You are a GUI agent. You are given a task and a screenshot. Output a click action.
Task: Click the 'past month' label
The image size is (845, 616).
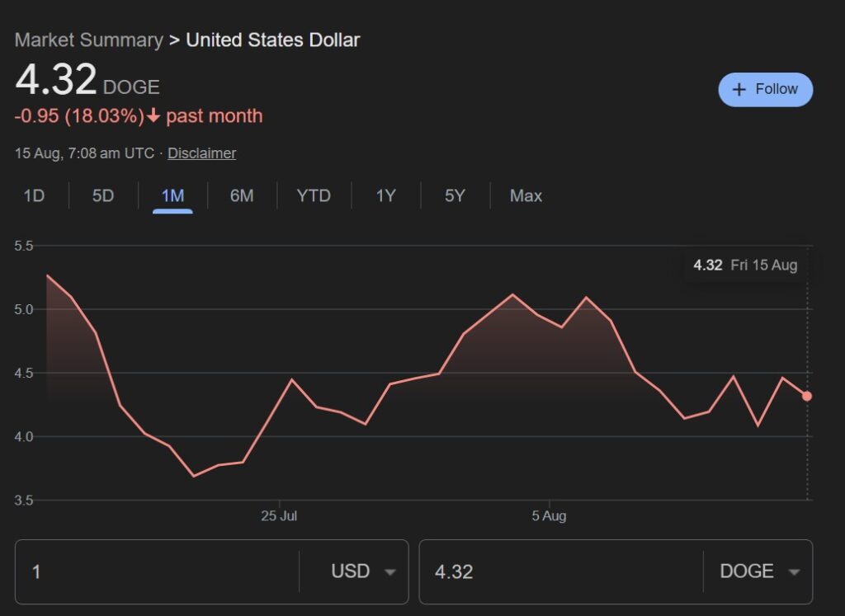215,115
